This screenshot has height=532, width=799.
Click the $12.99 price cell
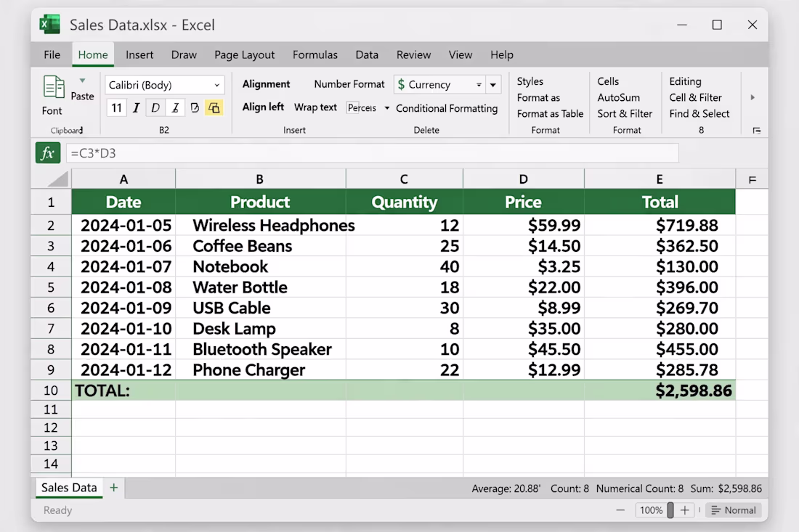tap(523, 370)
